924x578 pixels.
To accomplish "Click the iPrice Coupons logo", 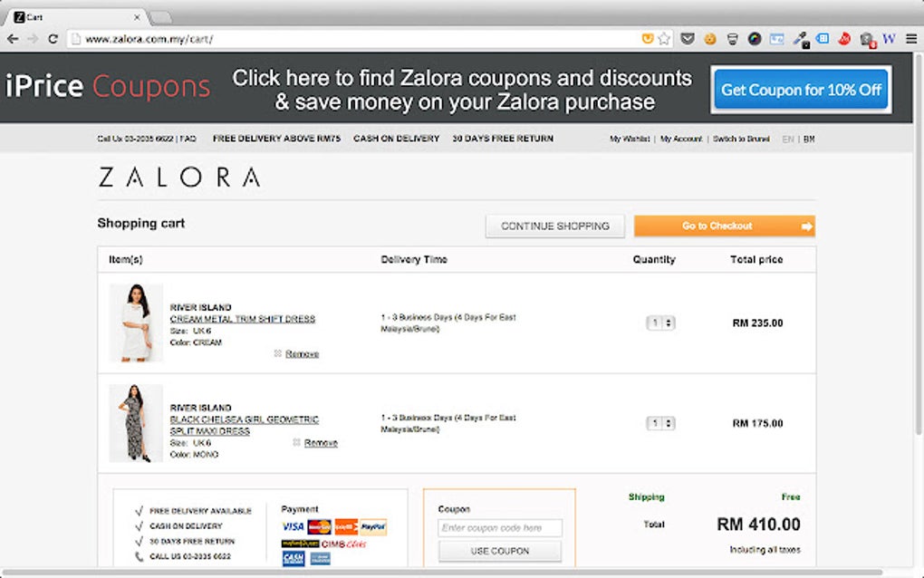I will (x=108, y=87).
